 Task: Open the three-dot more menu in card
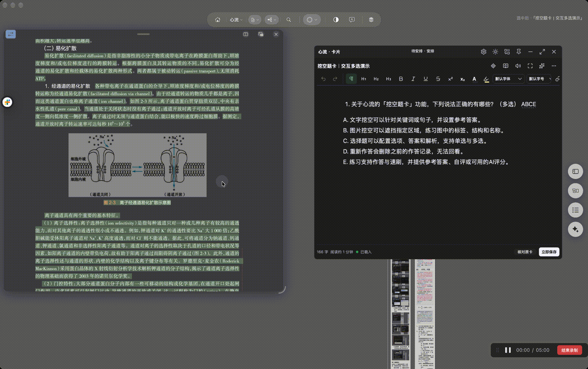point(554,66)
